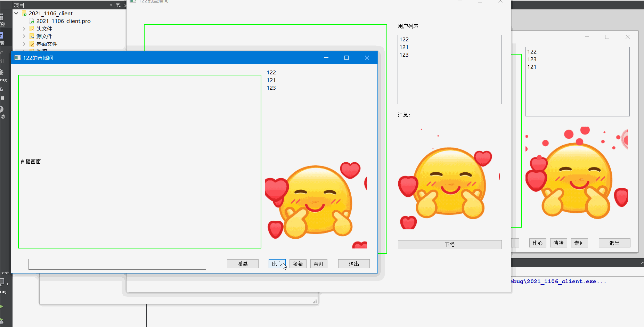Send message with the 弹幕 button
The width and height of the screenshot is (644, 327).
(x=243, y=264)
